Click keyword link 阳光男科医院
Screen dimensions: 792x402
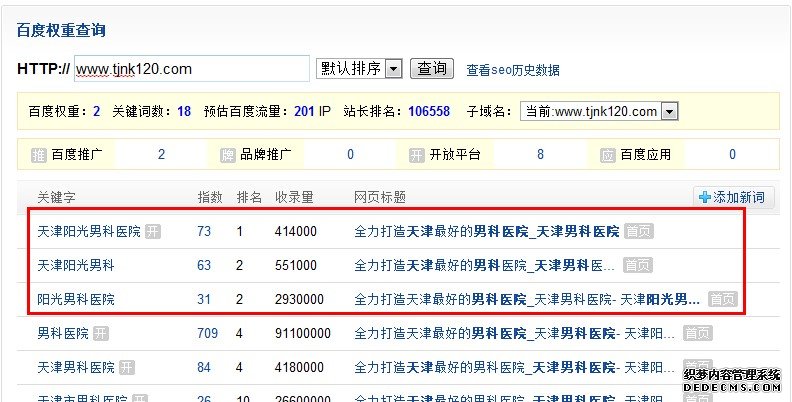tap(76, 299)
